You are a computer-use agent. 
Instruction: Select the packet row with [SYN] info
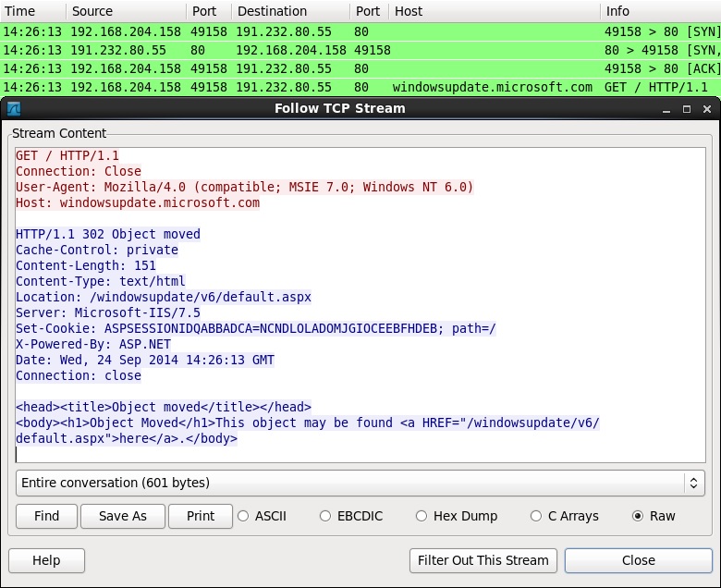tap(360, 31)
